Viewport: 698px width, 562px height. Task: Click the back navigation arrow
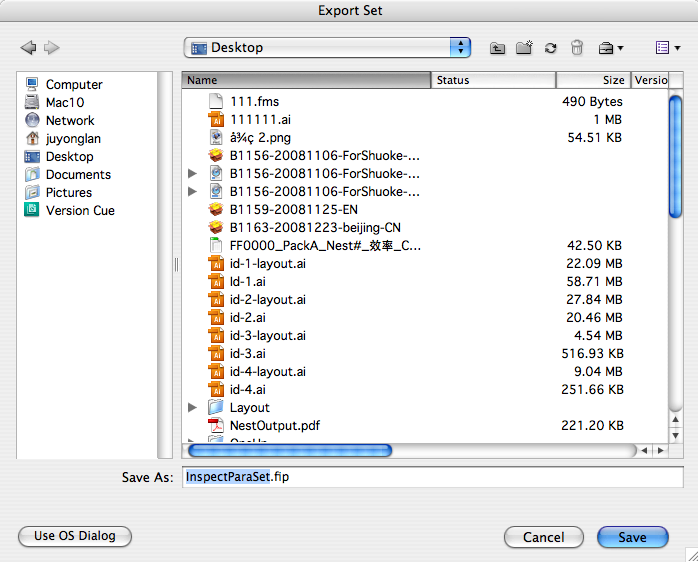click(x=27, y=48)
